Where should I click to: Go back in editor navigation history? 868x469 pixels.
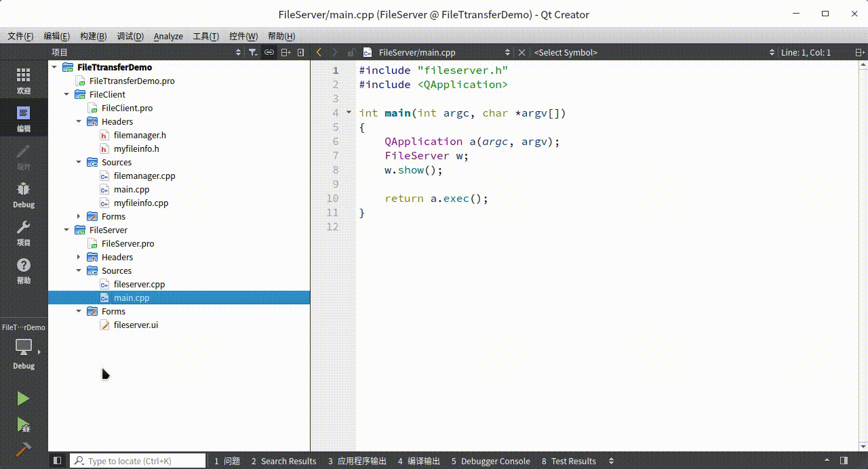click(x=319, y=52)
